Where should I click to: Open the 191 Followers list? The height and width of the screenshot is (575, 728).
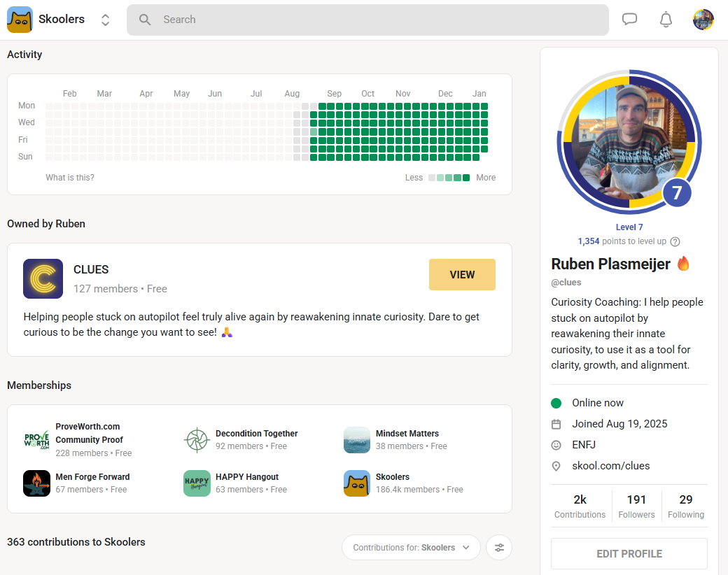click(636, 506)
